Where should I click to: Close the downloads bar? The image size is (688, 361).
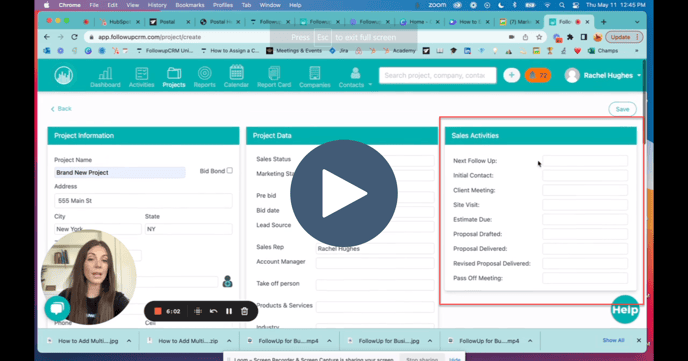[x=639, y=340]
